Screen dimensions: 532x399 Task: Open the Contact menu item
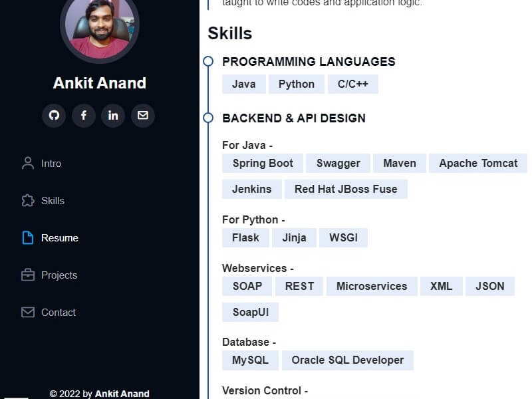(59, 313)
